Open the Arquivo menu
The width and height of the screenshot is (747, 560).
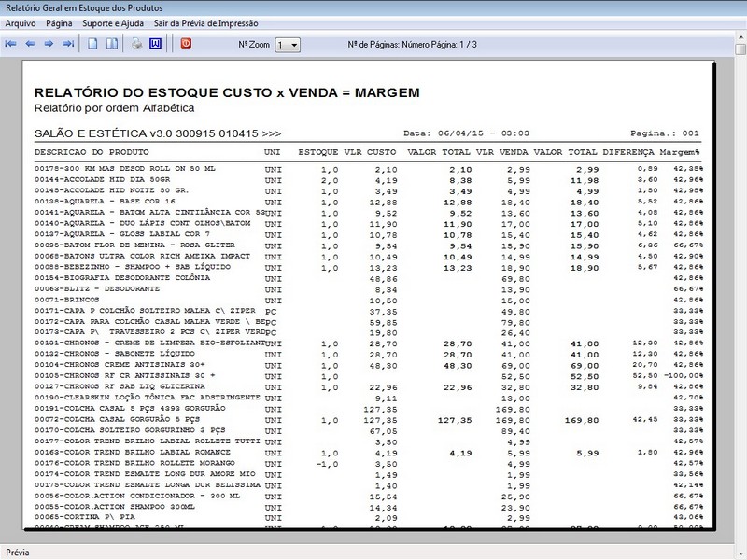21,23
